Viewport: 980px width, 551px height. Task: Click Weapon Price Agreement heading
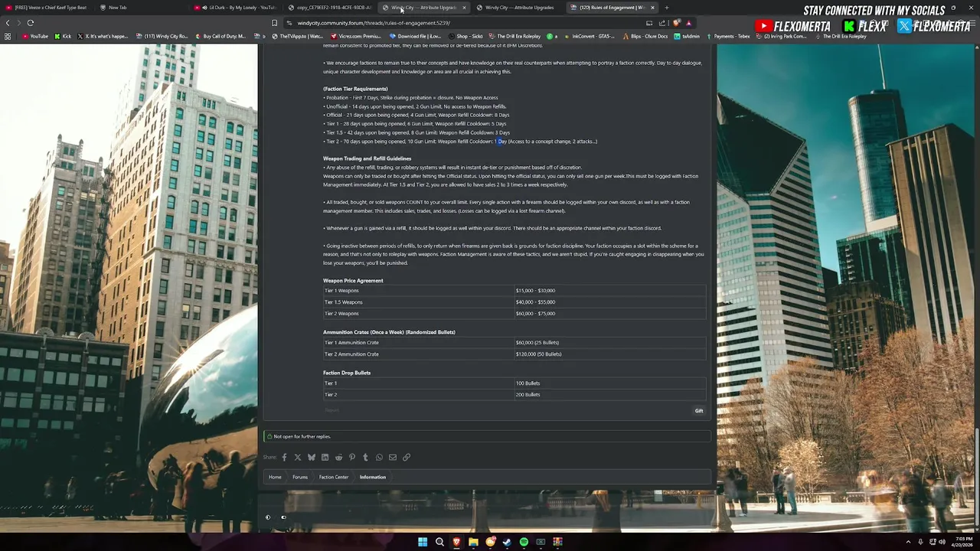click(x=353, y=281)
